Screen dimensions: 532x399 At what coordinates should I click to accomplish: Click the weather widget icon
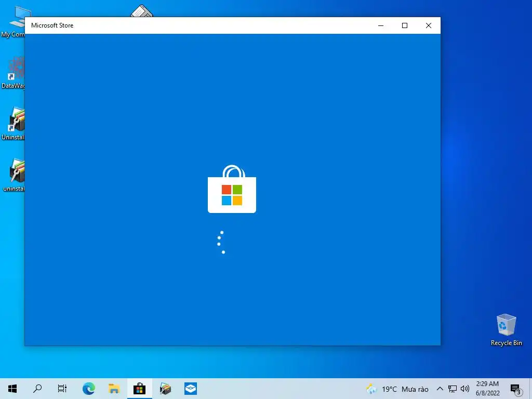tap(371, 389)
